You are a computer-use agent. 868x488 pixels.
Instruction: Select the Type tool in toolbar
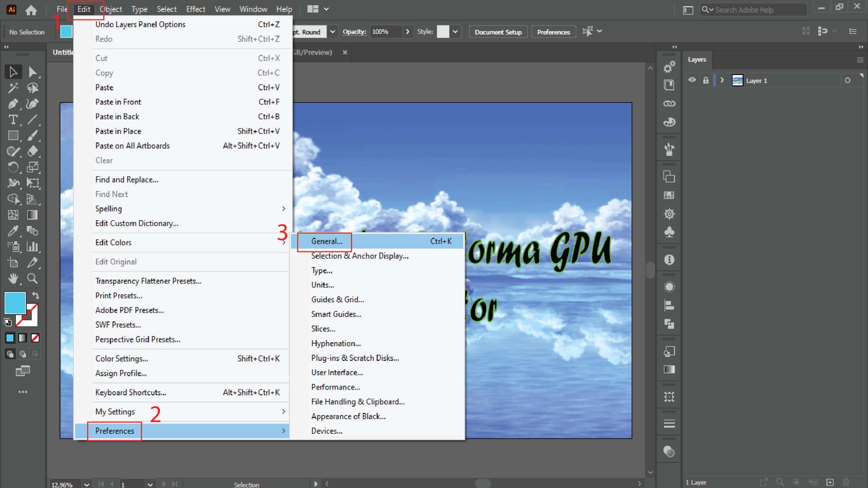tap(13, 120)
